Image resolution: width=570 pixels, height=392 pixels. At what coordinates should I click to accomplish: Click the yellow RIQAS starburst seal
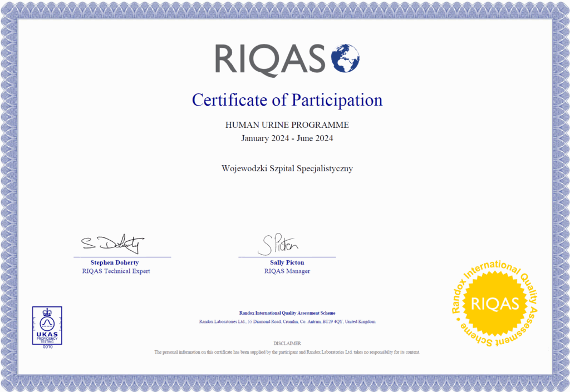point(494,304)
